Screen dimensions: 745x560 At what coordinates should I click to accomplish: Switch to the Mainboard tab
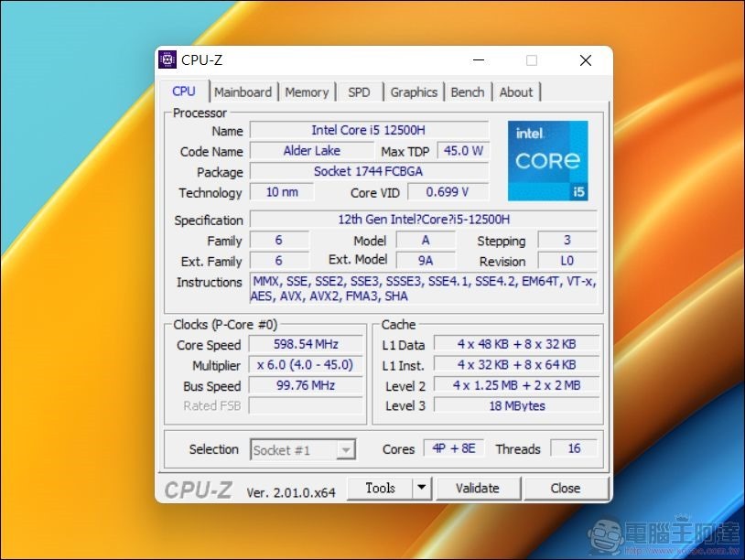[x=243, y=92]
